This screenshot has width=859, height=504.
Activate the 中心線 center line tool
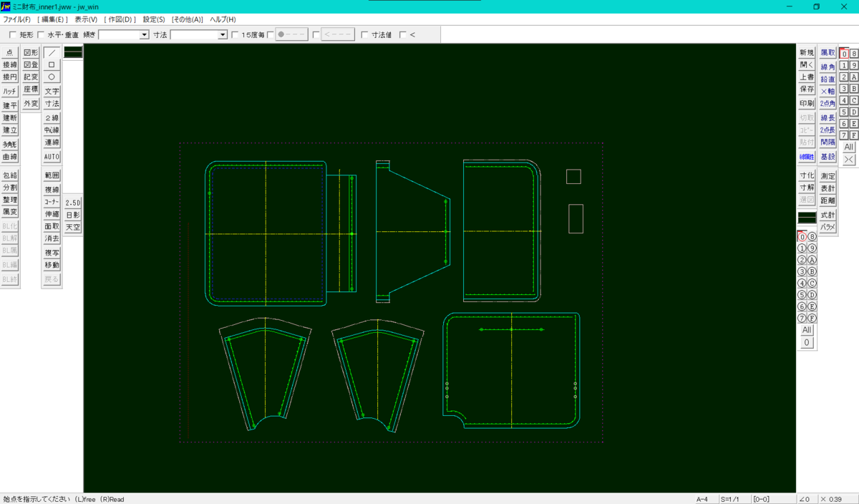[x=52, y=130]
